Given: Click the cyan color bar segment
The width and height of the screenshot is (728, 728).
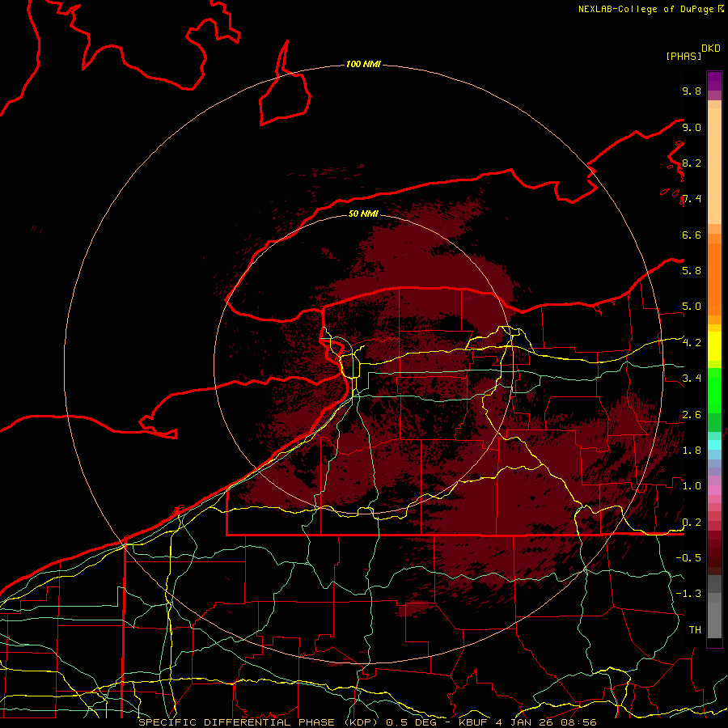Looking at the screenshot, I should [714, 445].
